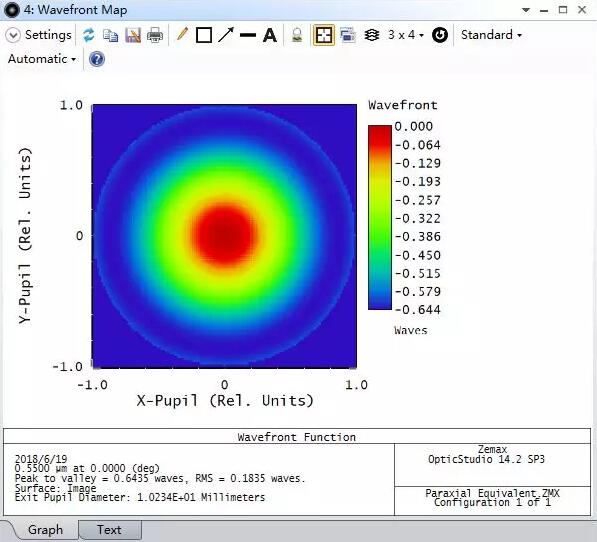Toggle the active cursor crosshair button
The width and height of the screenshot is (597, 542).
point(324,35)
